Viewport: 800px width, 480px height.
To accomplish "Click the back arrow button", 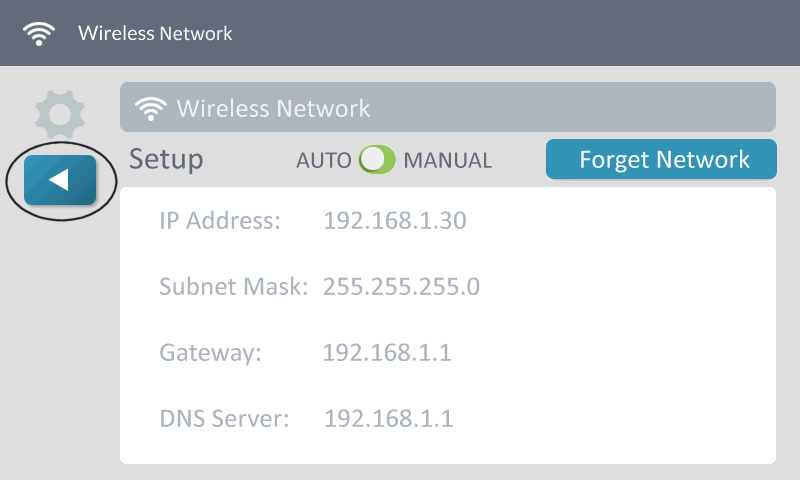I will [x=60, y=181].
